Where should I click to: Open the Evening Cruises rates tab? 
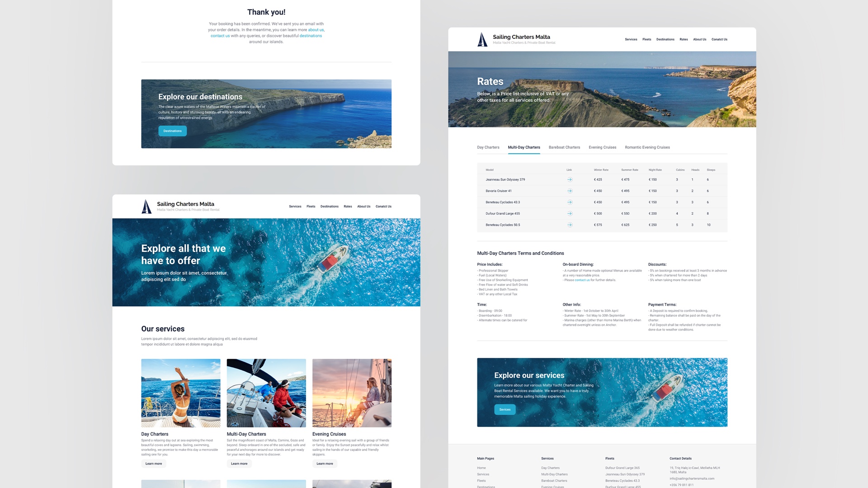(x=602, y=147)
